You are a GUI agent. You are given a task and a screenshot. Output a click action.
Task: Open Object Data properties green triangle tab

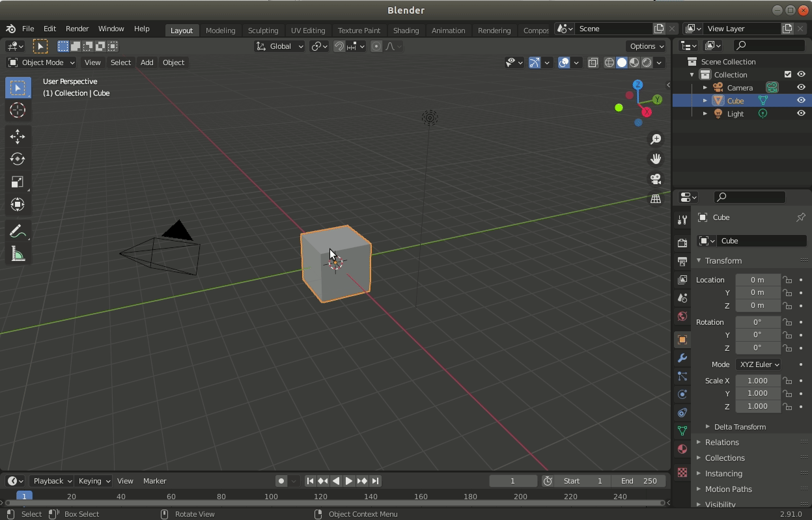click(682, 431)
